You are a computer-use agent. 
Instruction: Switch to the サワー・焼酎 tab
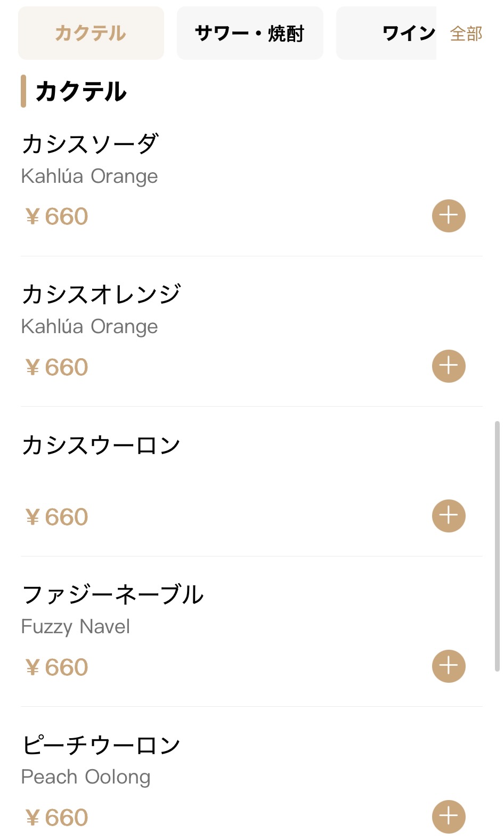250,33
